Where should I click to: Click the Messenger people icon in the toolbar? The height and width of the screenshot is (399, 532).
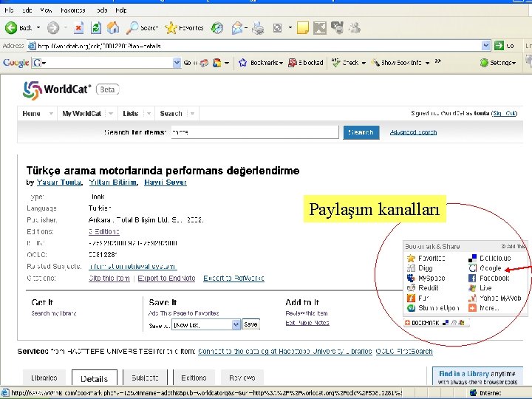(355, 28)
